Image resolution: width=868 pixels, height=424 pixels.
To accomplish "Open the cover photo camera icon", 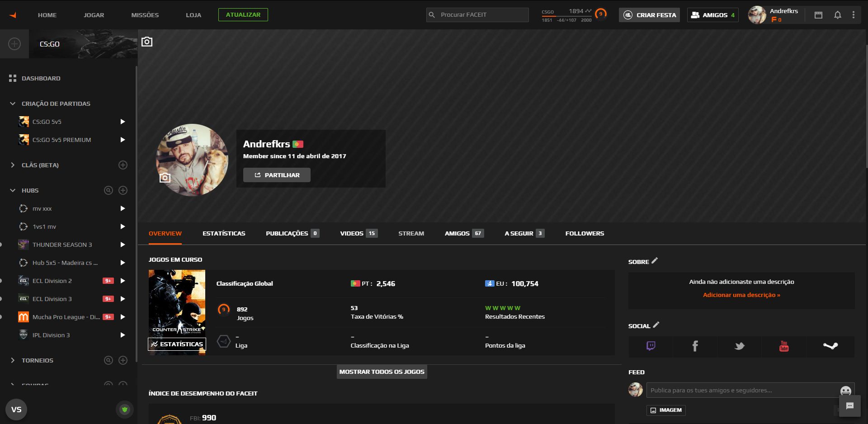I will click(x=147, y=42).
